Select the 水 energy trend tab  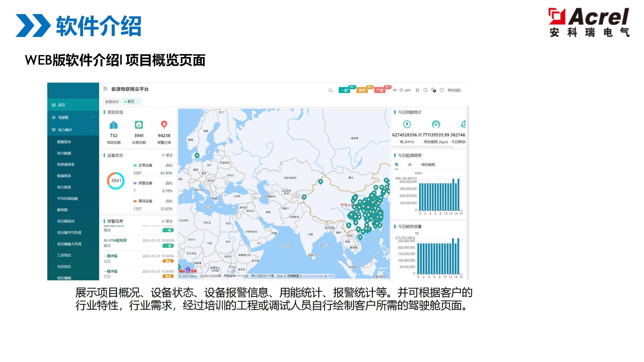coord(410,165)
